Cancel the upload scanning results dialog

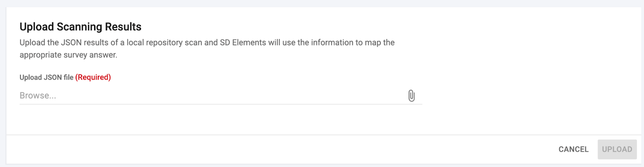click(x=573, y=149)
